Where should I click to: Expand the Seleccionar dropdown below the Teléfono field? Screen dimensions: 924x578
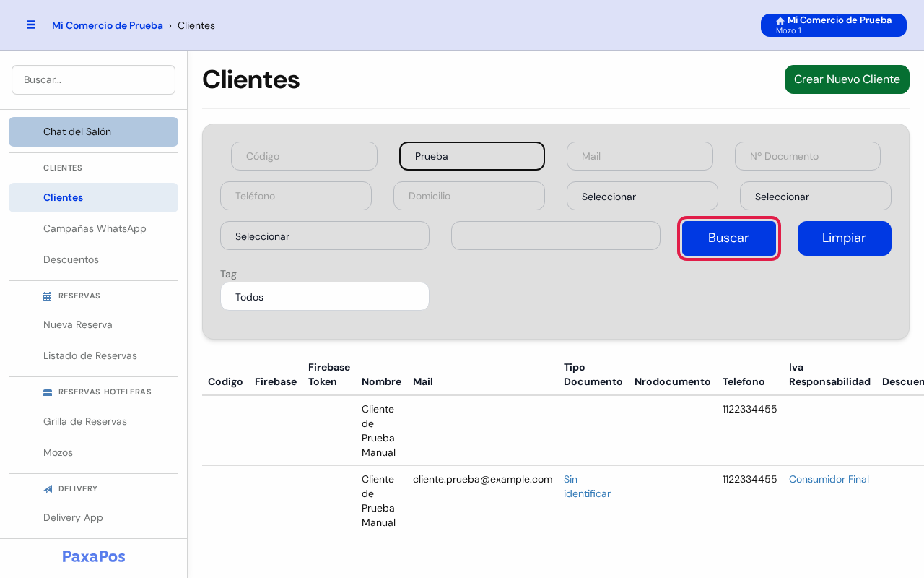325,236
